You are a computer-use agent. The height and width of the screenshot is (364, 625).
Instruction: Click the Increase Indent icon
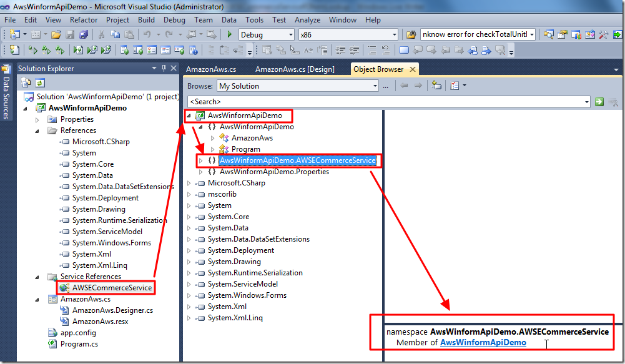355,50
